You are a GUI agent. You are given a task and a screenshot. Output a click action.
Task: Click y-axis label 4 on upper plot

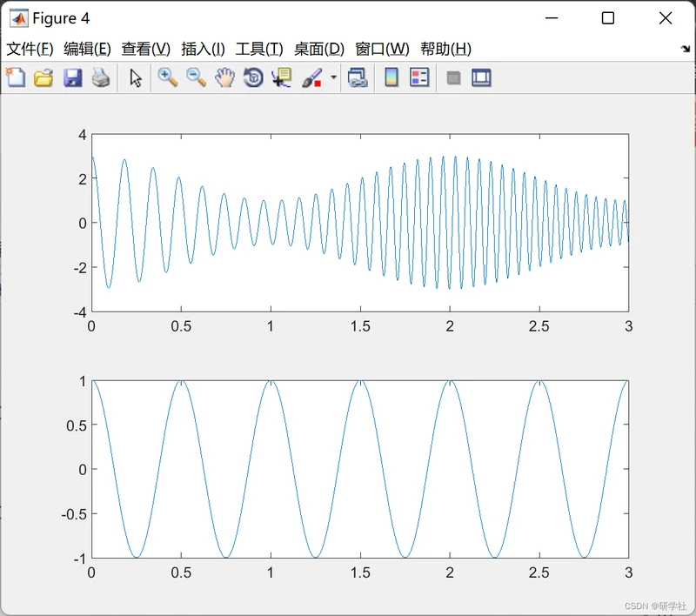tap(82, 135)
